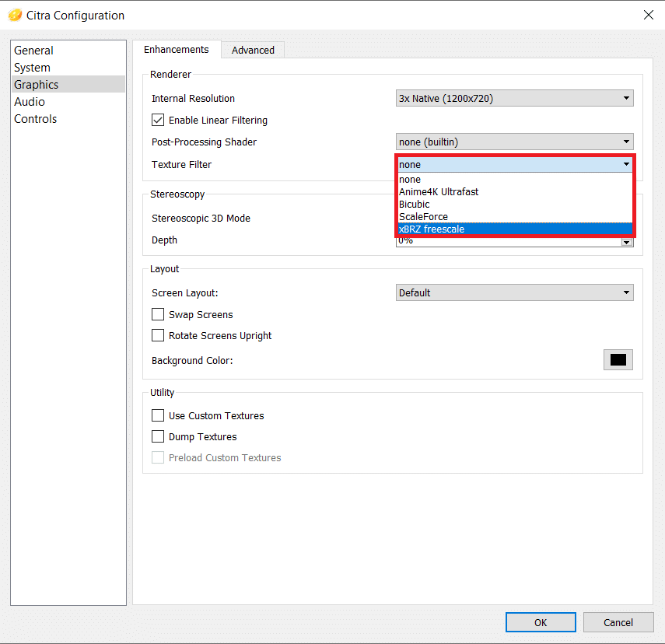Screen dimensions: 665x644
Task: Check the Rotate Screens Upright option
Action: (158, 336)
